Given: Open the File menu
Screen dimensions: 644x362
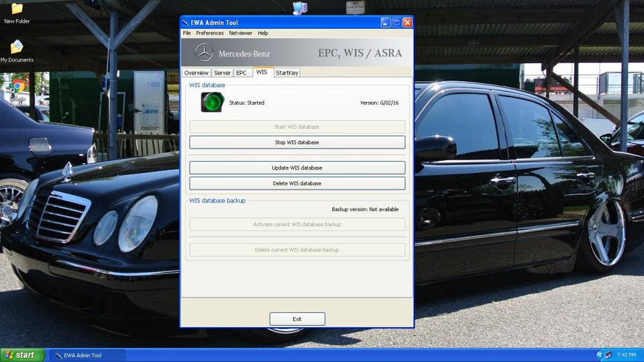Looking at the screenshot, I should click(186, 33).
